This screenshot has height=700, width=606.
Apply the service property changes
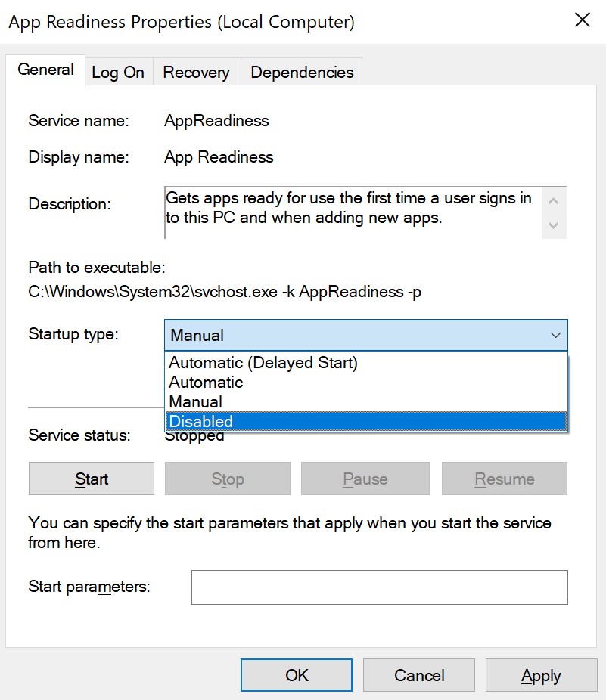[541, 675]
